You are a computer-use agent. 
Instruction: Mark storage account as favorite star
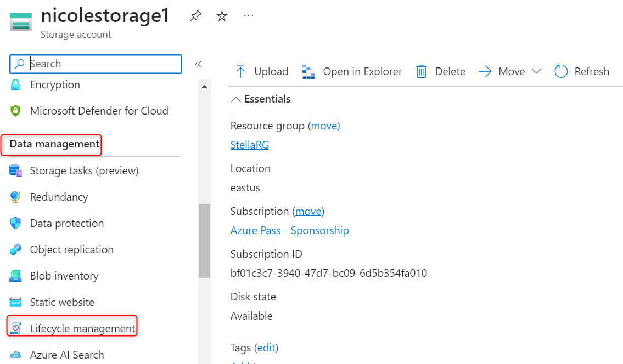222,16
